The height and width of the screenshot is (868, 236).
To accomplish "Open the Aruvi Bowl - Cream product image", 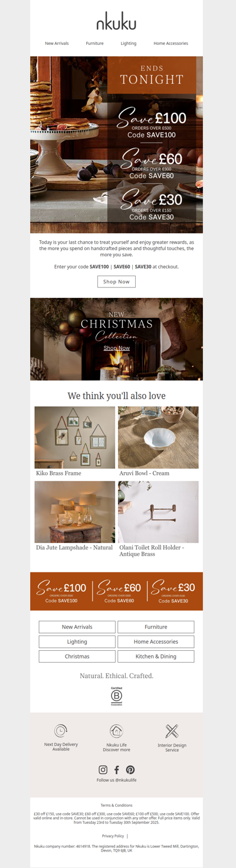I will click(x=158, y=437).
